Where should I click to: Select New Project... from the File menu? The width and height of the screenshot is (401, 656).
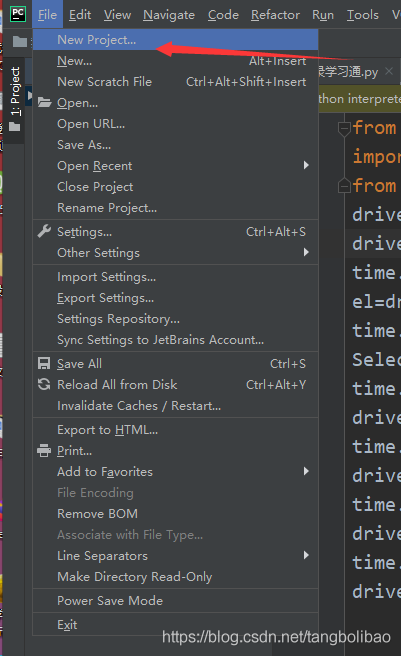tap(175, 40)
